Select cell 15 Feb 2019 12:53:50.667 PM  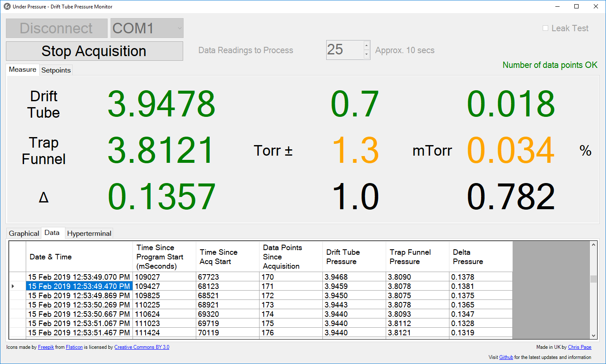(x=79, y=314)
